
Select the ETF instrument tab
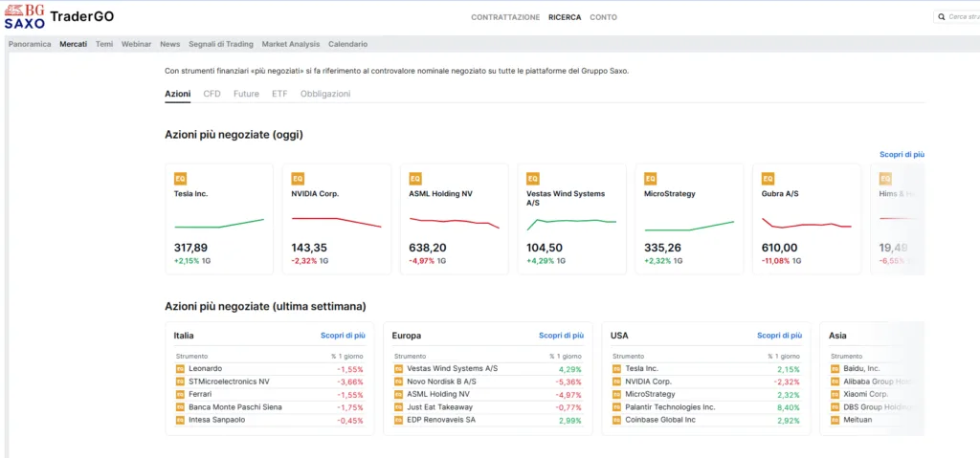279,94
